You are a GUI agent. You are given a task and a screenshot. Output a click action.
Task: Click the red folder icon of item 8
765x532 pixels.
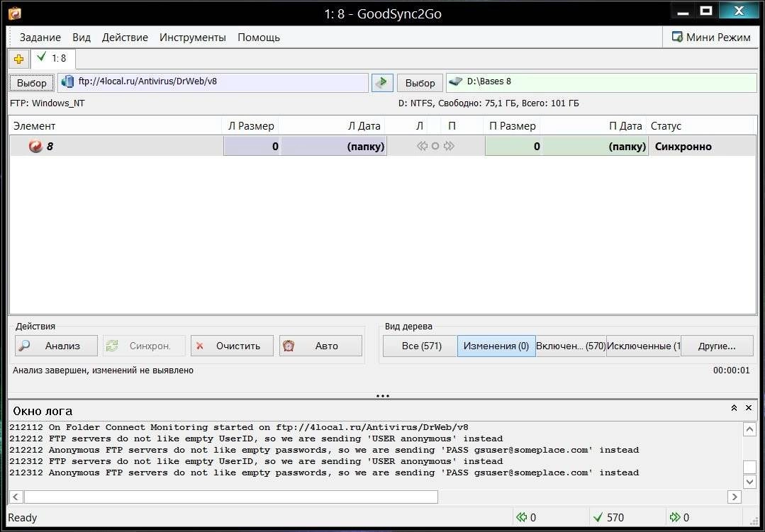point(35,147)
